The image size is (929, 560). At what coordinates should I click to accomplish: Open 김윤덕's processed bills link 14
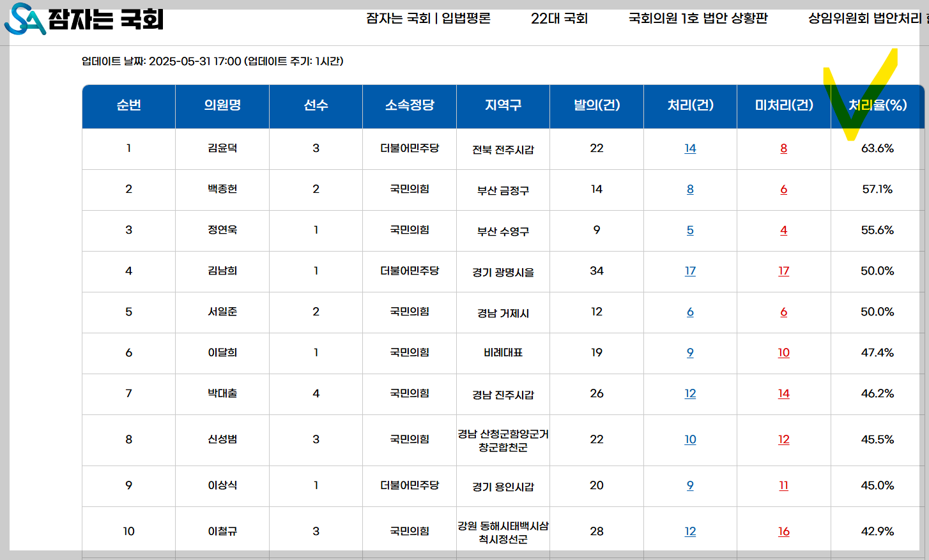pyautogui.click(x=690, y=148)
